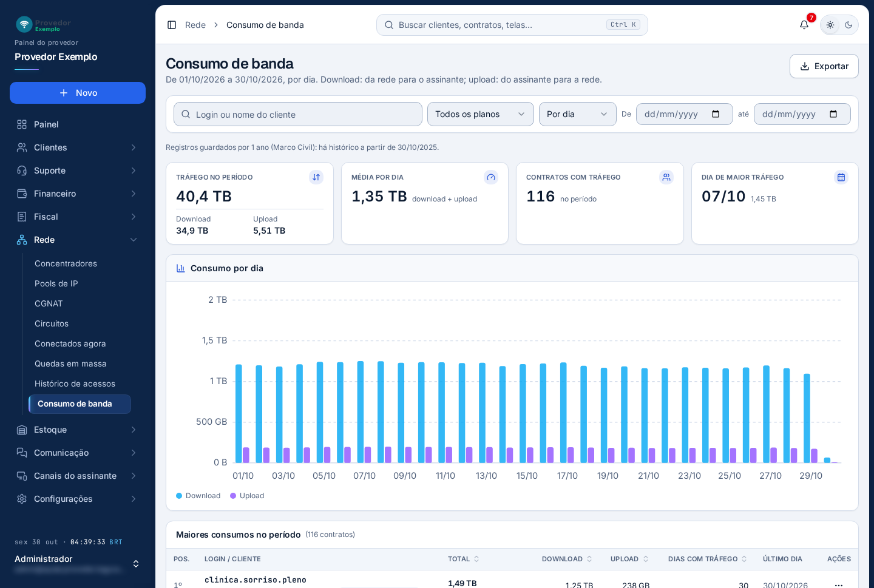Click the Exportar button

click(824, 66)
